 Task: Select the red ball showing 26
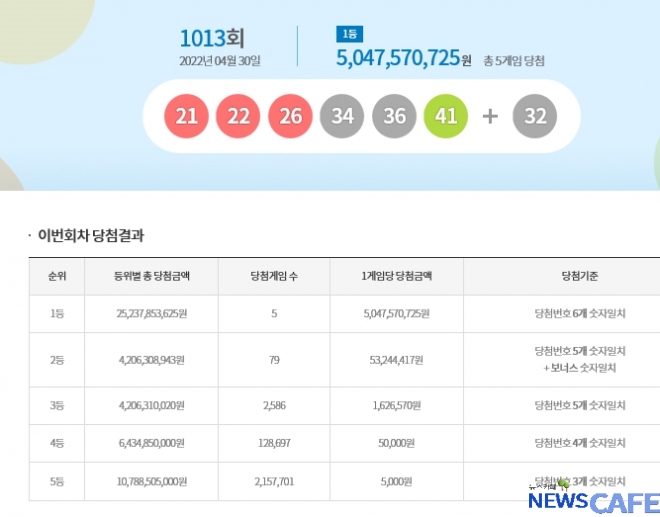click(x=290, y=117)
